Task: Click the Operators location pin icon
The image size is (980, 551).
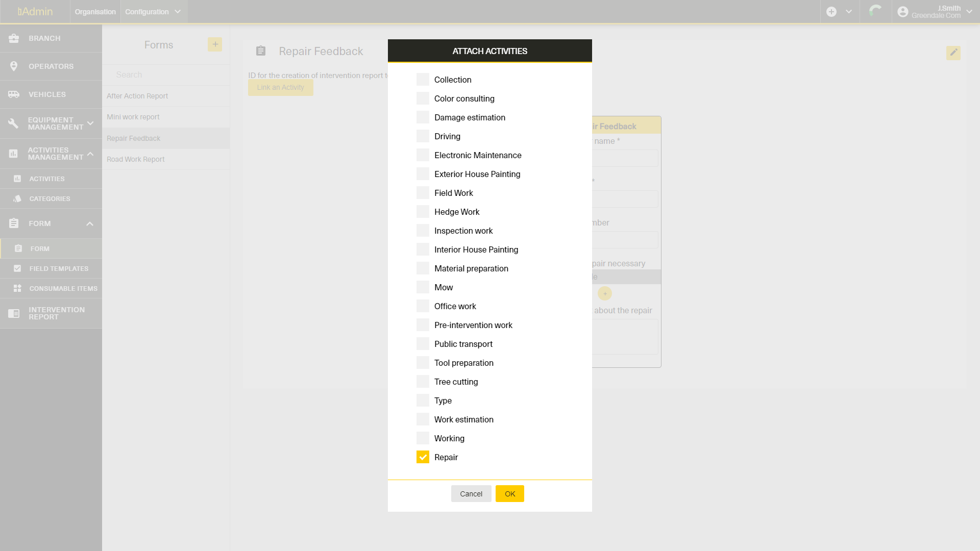Action: pos(14,66)
